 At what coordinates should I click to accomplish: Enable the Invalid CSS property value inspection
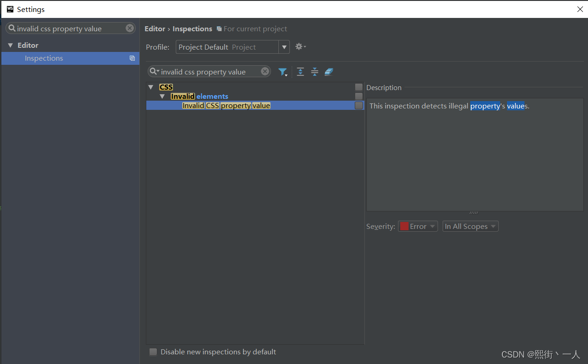pyautogui.click(x=358, y=105)
